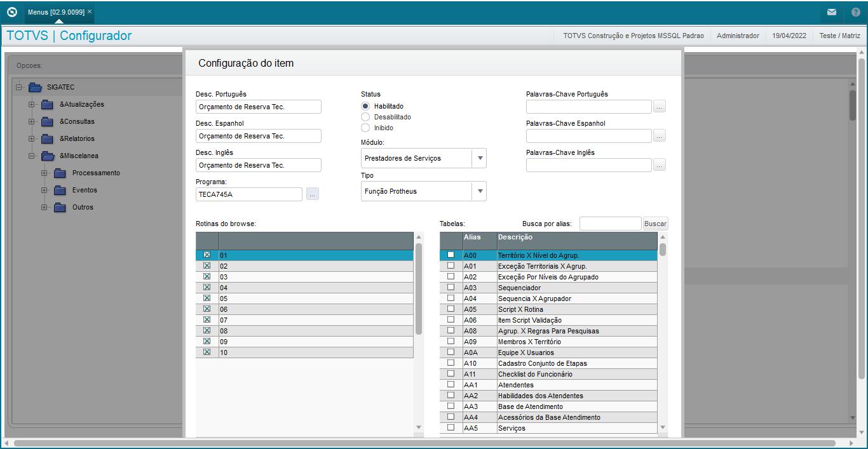Switch to Menus [02.9.0099] tab

pyautogui.click(x=55, y=12)
